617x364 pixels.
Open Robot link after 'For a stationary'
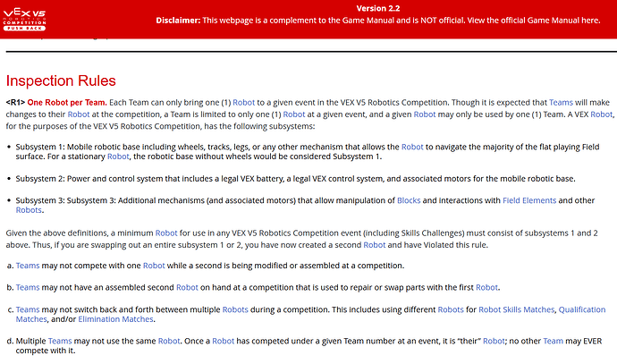pos(118,157)
